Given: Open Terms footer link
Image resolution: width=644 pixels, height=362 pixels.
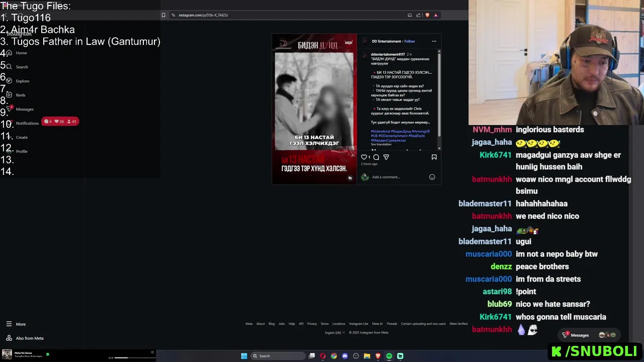Looking at the screenshot, I should tap(325, 324).
